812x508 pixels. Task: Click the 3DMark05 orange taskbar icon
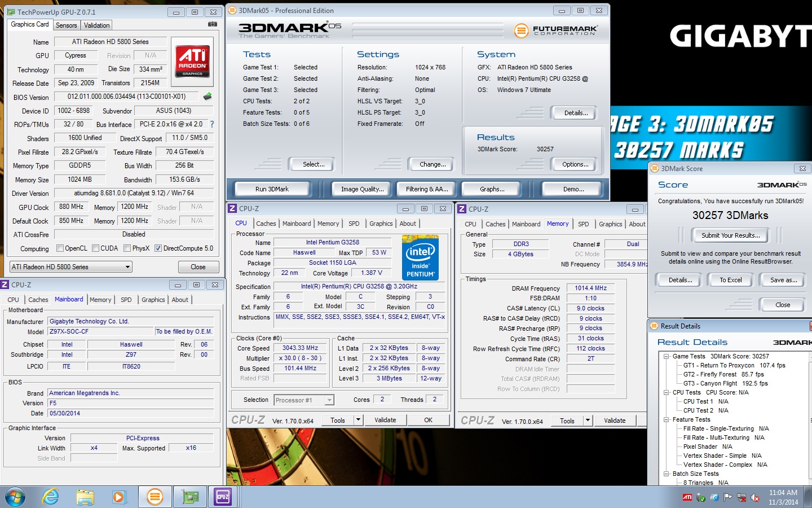(x=155, y=497)
